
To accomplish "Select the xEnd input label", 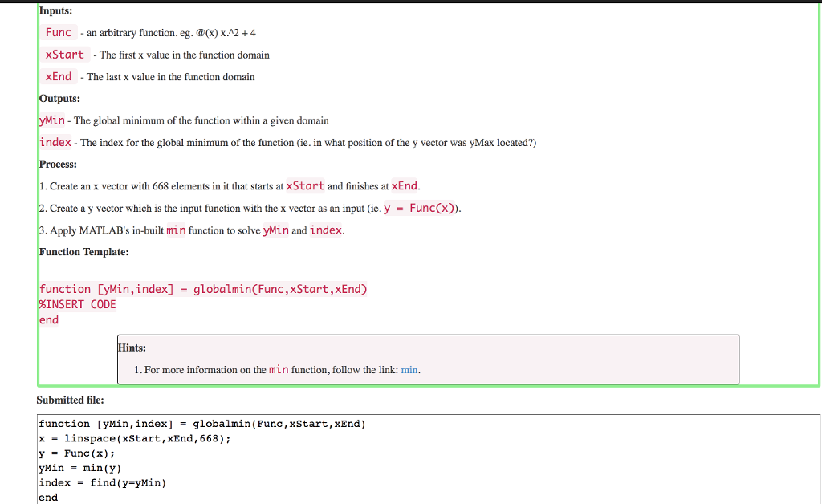I will point(59,76).
